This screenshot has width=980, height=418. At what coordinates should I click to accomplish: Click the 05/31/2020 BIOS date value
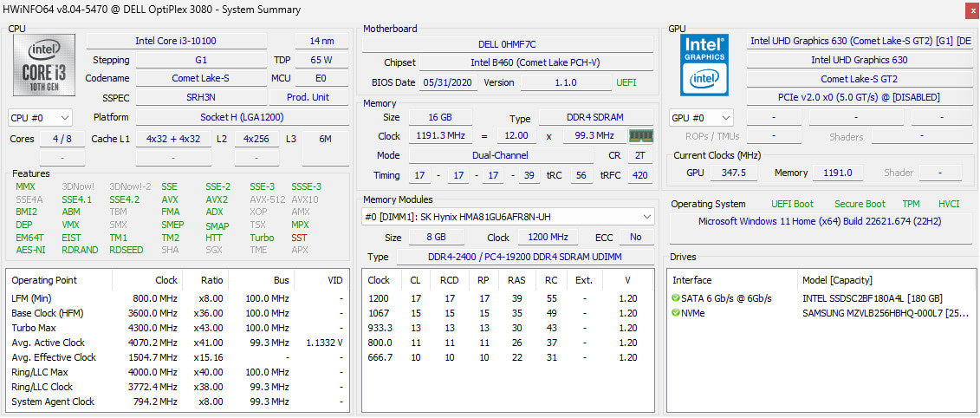coord(449,82)
